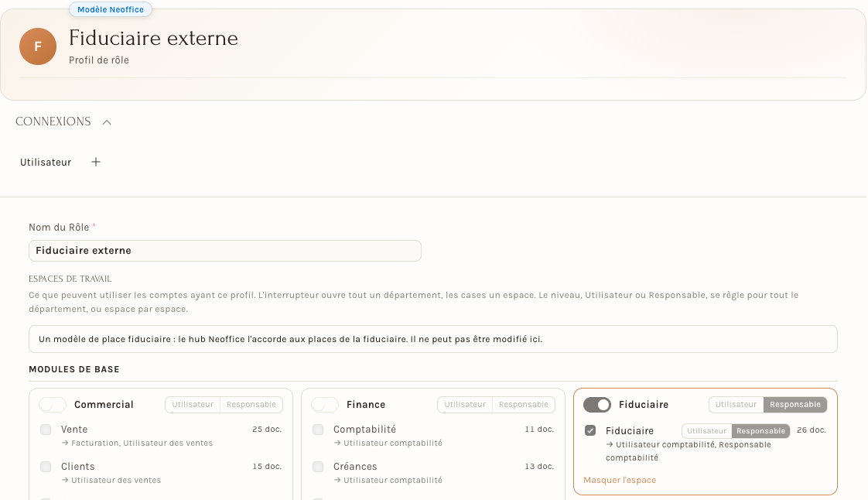Click the Fiduciaire externe page title
Screen dimensions: 868x500
[153, 38]
